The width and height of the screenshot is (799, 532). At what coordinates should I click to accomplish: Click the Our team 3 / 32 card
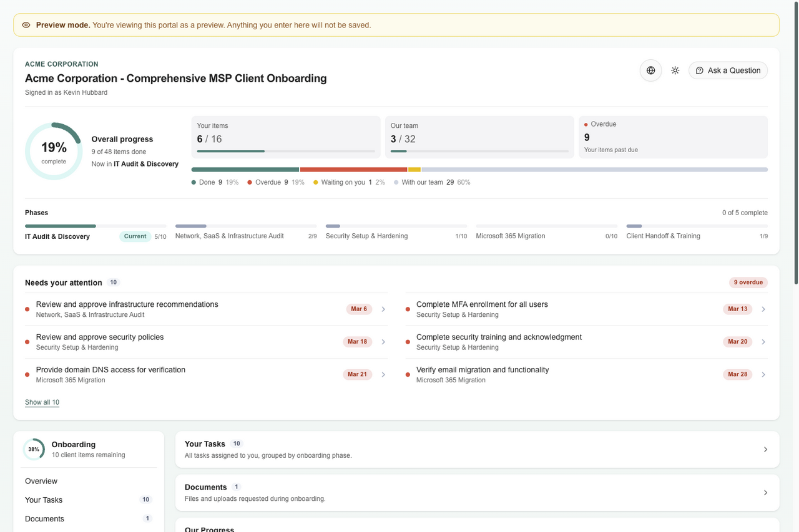pos(479,137)
